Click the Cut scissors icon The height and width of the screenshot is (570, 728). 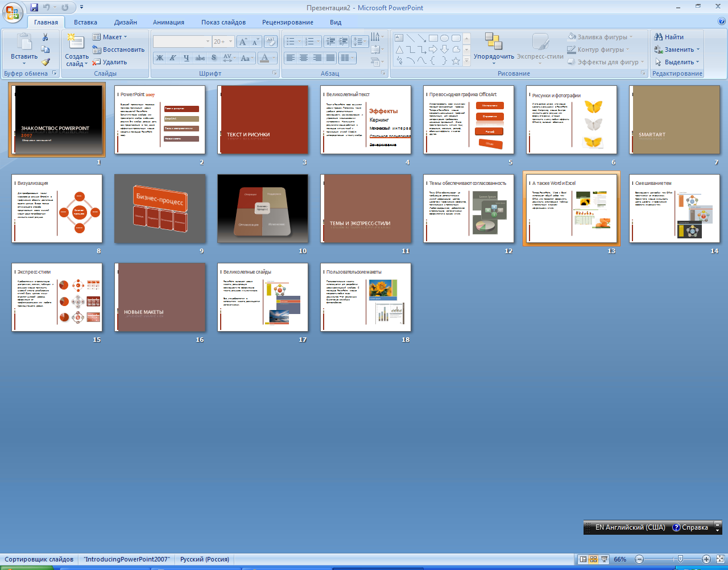(45, 37)
